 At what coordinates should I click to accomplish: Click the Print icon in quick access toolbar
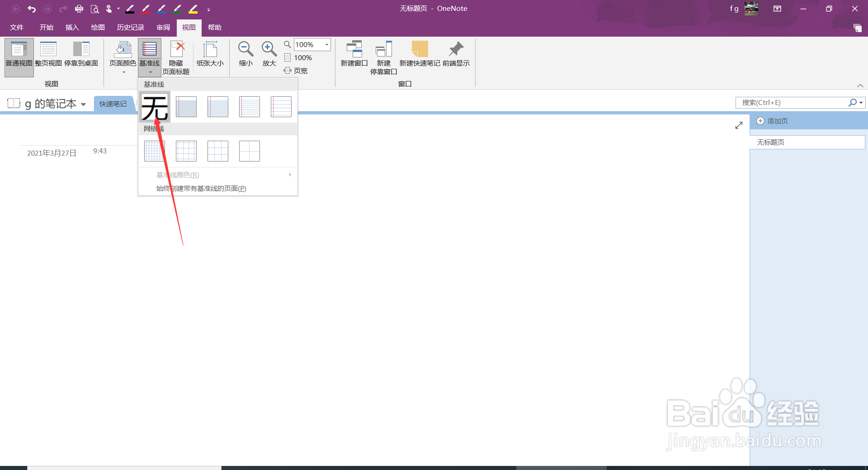pyautogui.click(x=79, y=9)
